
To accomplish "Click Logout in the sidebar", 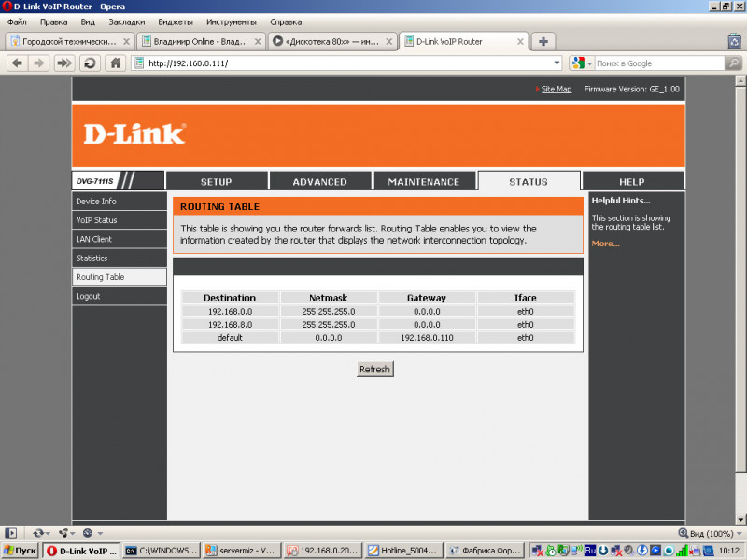I will click(120, 296).
